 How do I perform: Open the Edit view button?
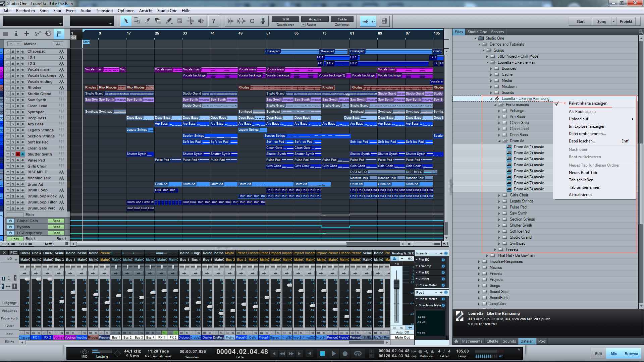[x=598, y=354]
